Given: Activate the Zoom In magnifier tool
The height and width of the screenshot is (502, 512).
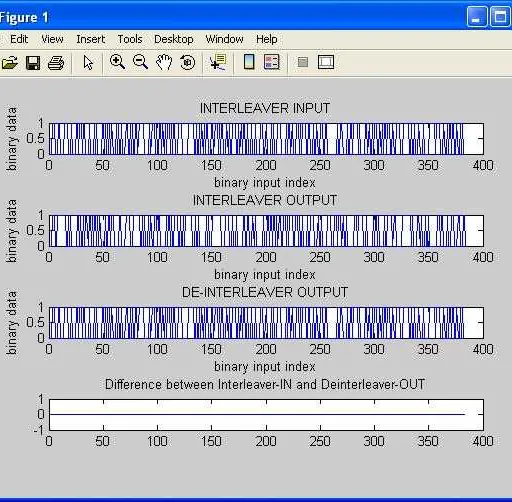Looking at the screenshot, I should [x=117, y=62].
